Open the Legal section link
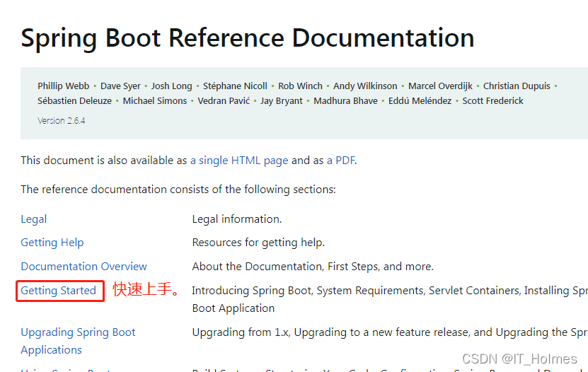The width and height of the screenshot is (588, 372). (34, 219)
